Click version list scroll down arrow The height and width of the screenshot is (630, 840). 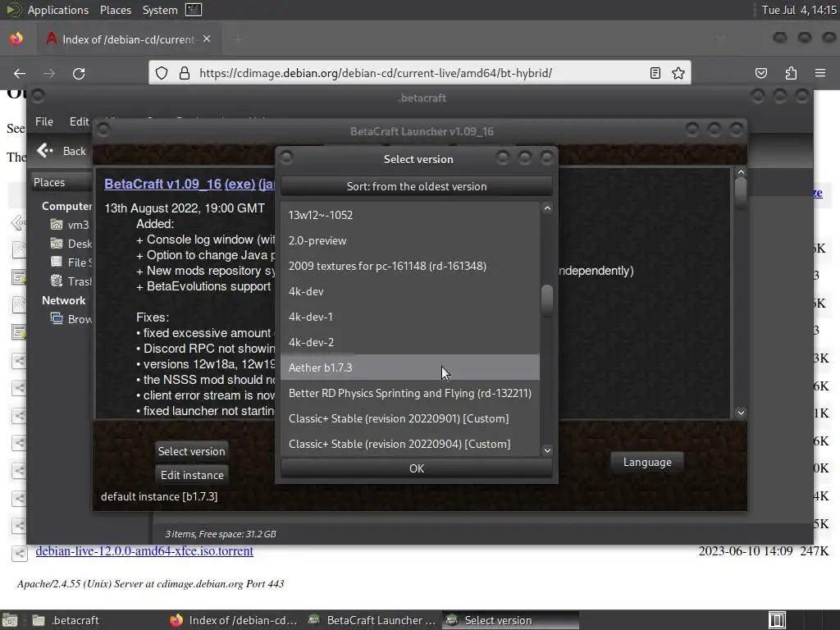click(x=547, y=450)
